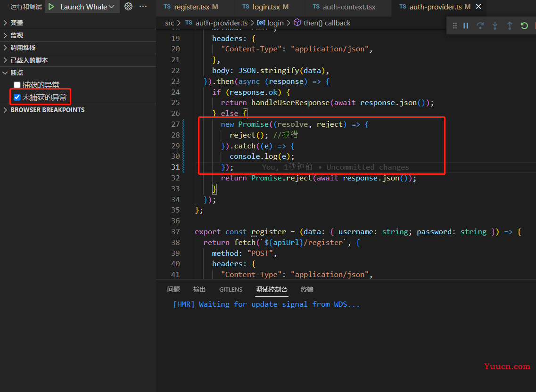Click '}).catch((e) => {' on line 29
536x392 pixels.
click(258, 146)
